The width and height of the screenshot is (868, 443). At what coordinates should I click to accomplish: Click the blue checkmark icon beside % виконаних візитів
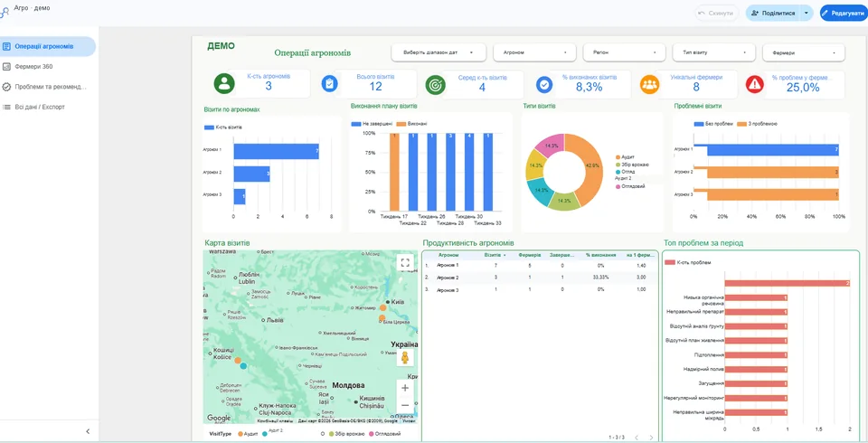pos(544,84)
